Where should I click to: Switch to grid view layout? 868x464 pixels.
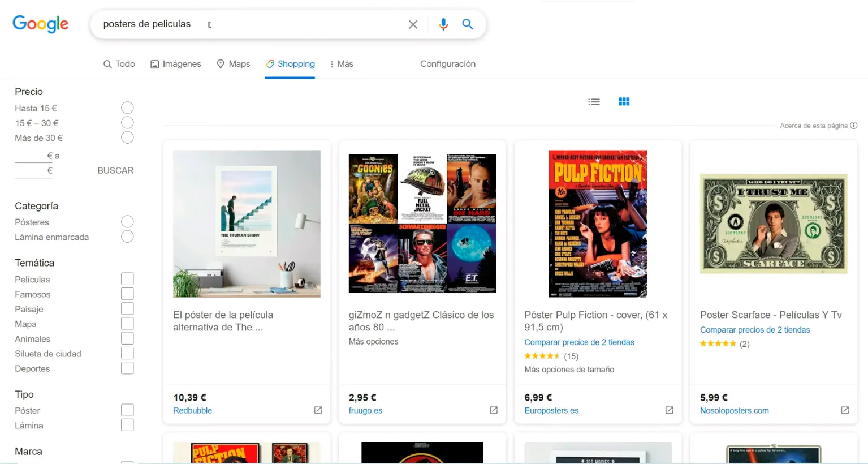click(624, 102)
